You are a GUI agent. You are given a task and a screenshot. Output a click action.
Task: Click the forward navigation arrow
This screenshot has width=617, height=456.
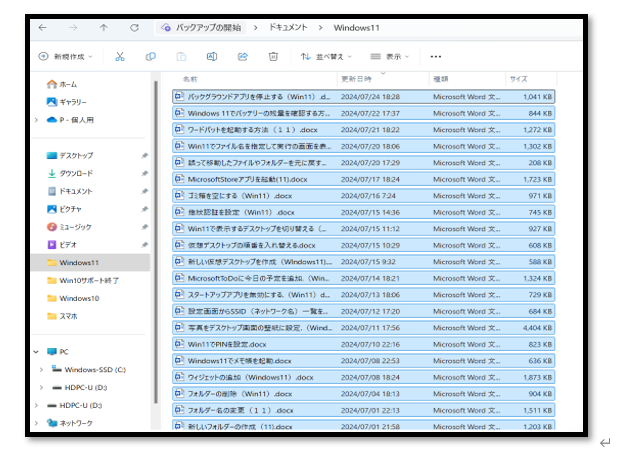(x=73, y=28)
